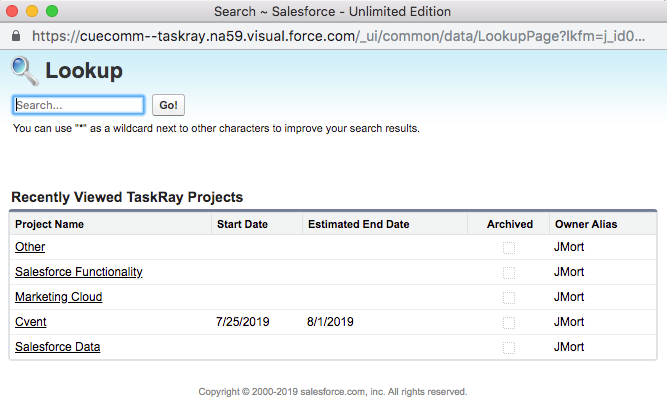
Task: Toggle Archived checkbox for Marketing Cloud
Action: [509, 298]
